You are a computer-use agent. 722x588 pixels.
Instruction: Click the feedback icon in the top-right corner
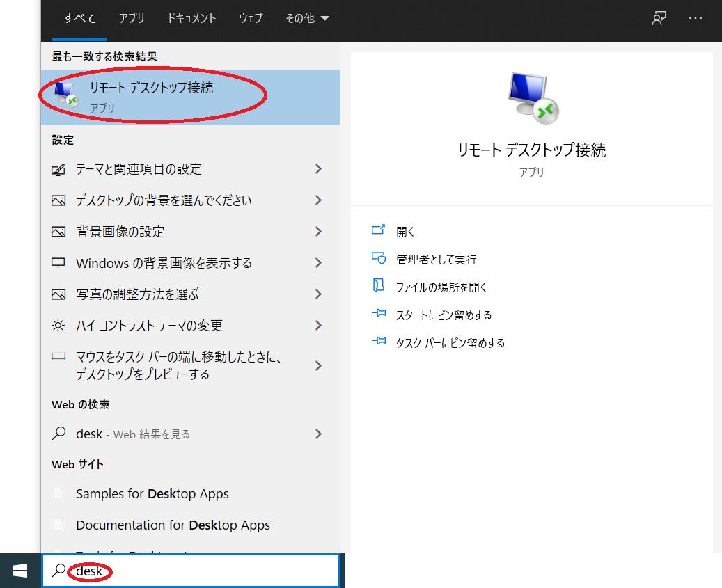[658, 18]
